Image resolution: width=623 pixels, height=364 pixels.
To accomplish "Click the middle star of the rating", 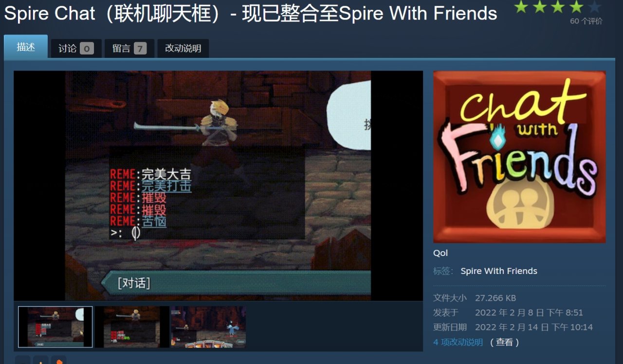I will tap(558, 6).
